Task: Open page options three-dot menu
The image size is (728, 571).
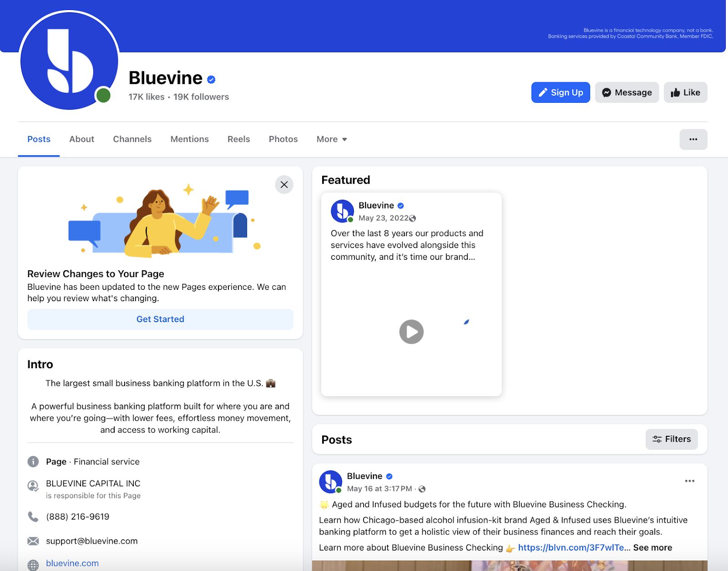Action: (693, 139)
